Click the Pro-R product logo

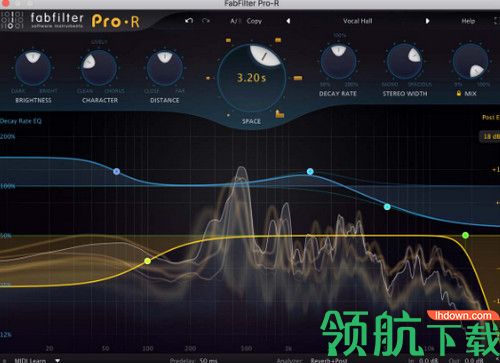point(115,21)
